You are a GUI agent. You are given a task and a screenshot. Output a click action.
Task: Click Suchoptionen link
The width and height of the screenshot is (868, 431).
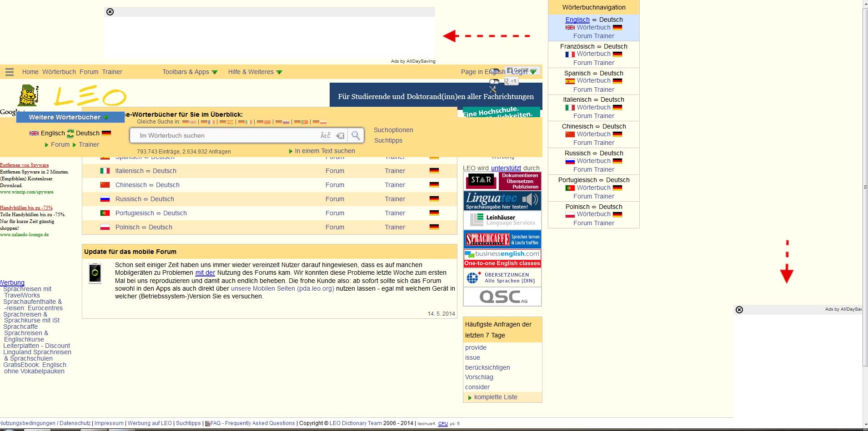[393, 130]
